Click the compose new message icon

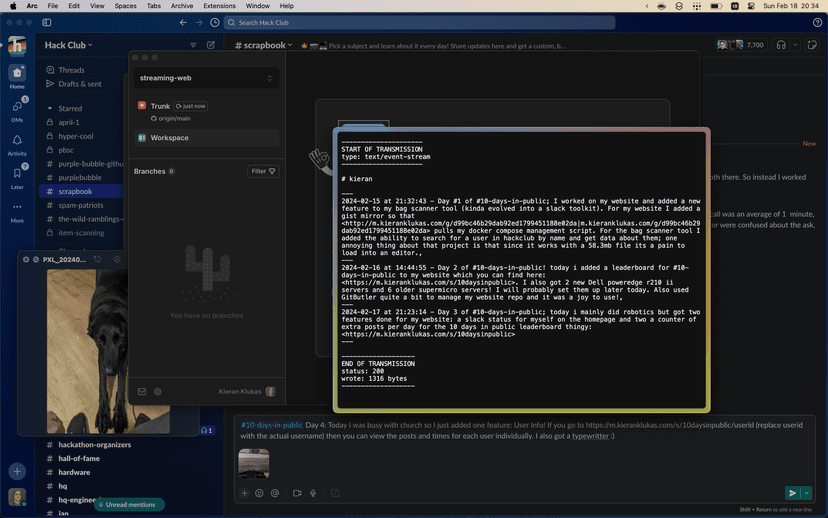(211, 45)
